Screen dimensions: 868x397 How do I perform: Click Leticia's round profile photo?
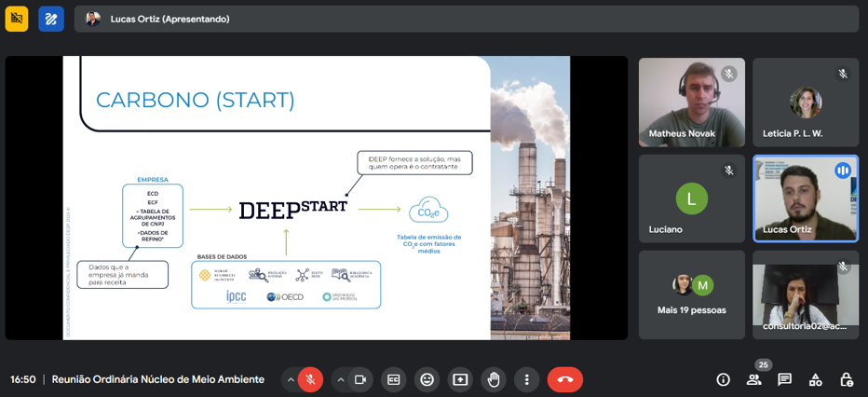pos(806,102)
